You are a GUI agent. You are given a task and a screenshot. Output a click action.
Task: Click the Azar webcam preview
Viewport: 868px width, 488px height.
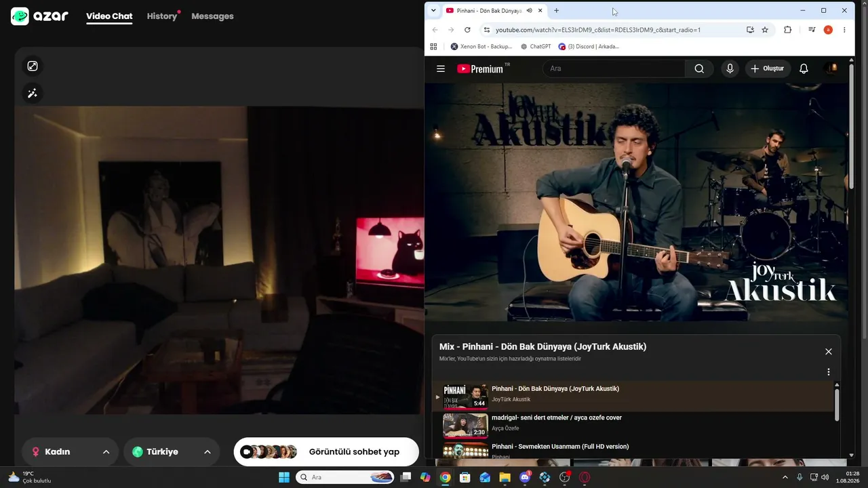click(x=219, y=260)
